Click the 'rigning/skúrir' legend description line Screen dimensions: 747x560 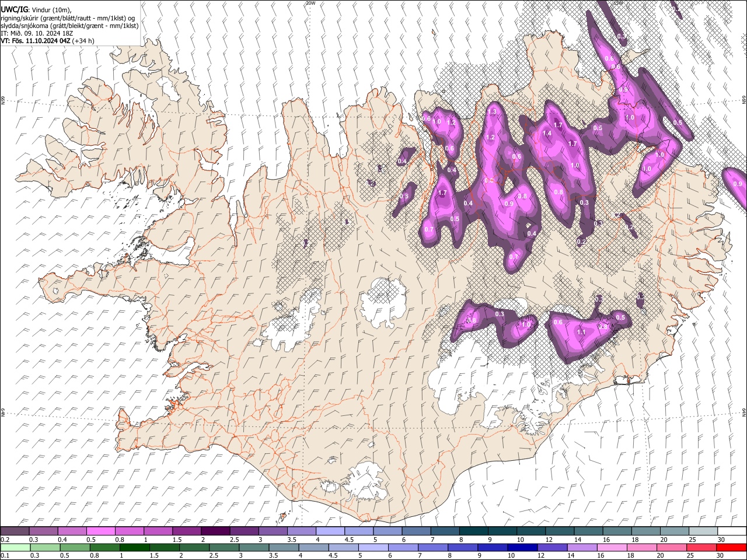68,17
